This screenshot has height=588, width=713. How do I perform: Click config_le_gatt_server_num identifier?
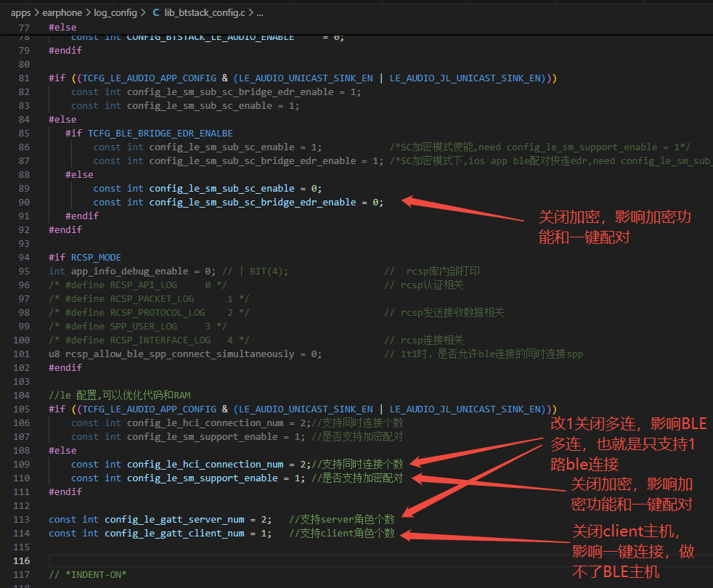click(x=174, y=519)
